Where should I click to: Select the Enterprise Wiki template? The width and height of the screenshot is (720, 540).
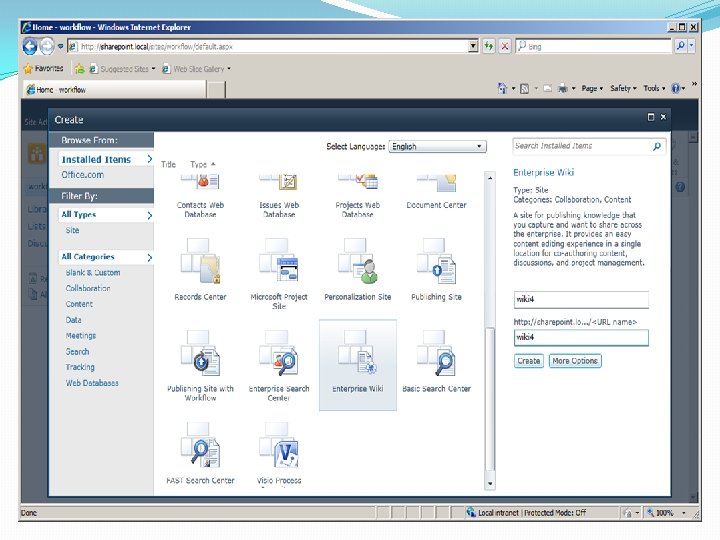(x=358, y=365)
